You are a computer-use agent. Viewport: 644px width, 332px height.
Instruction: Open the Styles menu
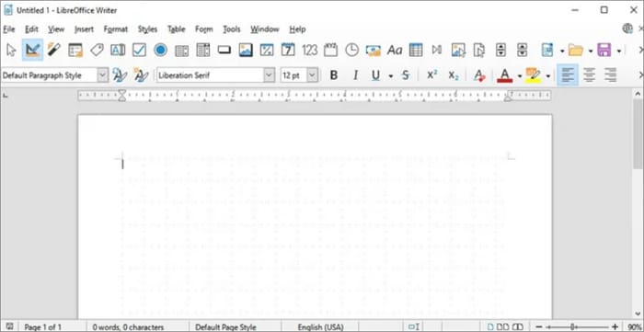(147, 29)
